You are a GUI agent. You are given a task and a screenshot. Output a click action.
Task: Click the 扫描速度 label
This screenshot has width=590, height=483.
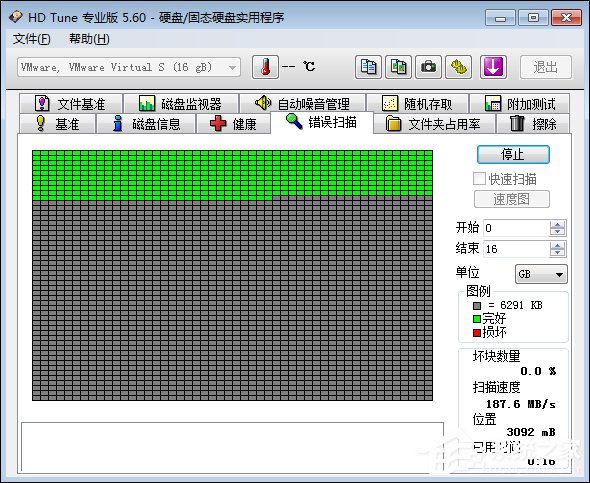[x=497, y=387]
